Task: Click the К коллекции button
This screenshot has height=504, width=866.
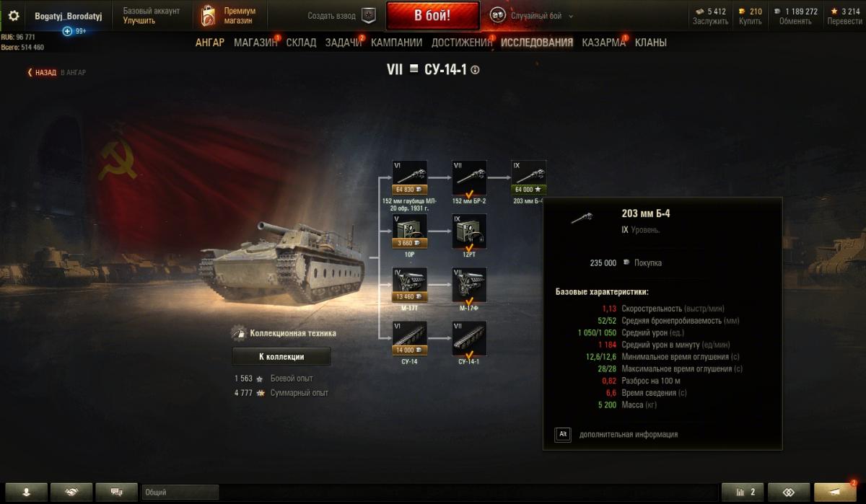Action: (x=281, y=356)
